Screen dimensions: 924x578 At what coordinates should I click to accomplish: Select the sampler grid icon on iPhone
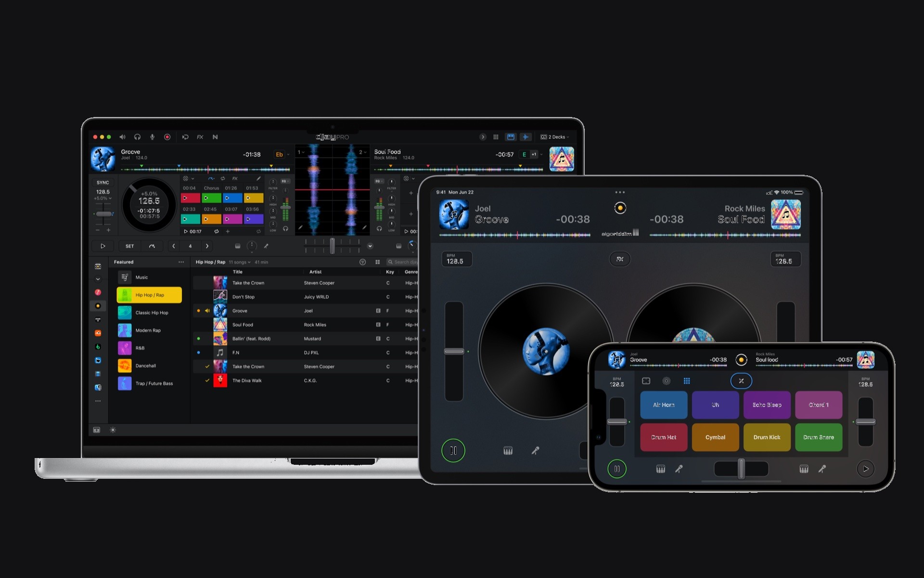pyautogui.click(x=687, y=381)
